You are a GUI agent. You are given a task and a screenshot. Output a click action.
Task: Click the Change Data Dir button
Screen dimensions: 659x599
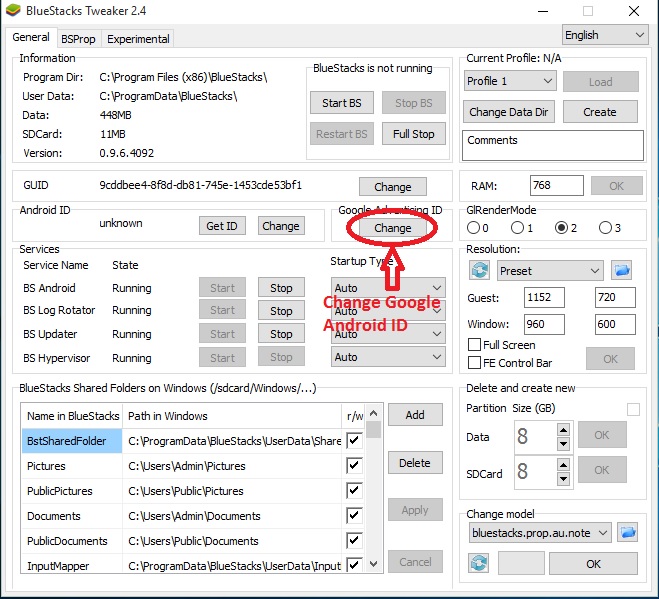[509, 112]
